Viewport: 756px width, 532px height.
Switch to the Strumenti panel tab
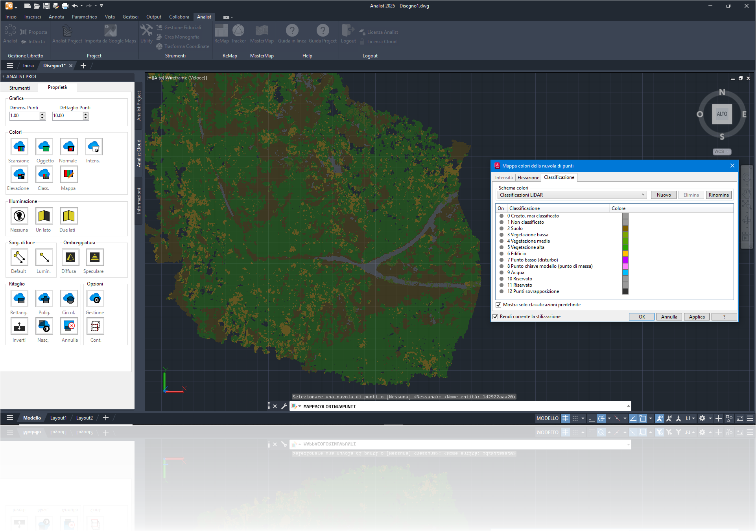(20, 88)
